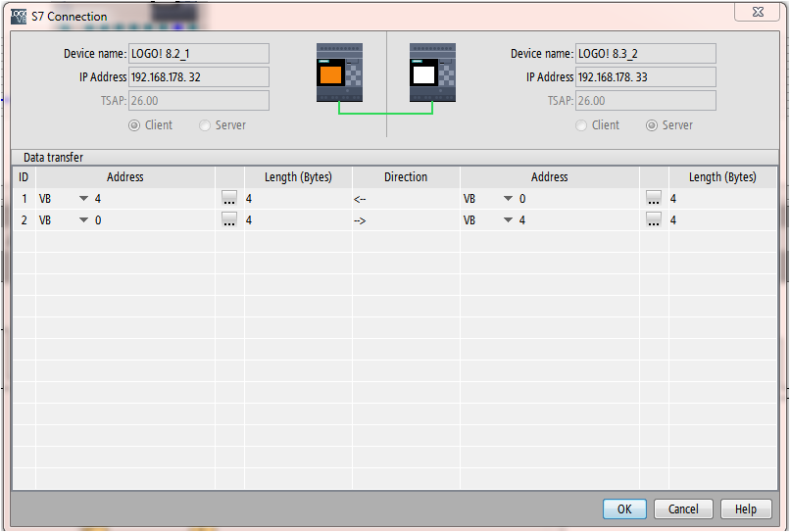
Task: Click TSAP field of LOGO! 8.2_1
Action: 199,101
